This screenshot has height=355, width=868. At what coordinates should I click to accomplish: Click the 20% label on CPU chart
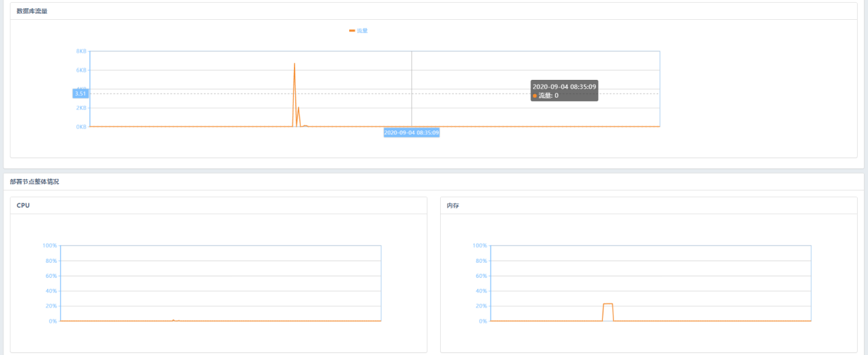pyautogui.click(x=51, y=306)
